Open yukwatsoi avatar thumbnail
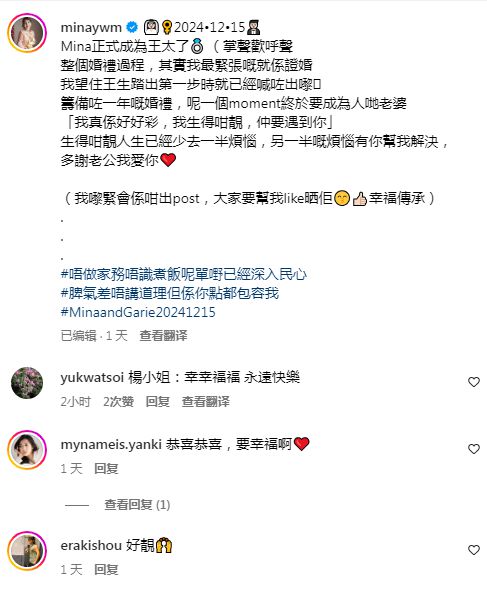 click(x=27, y=383)
